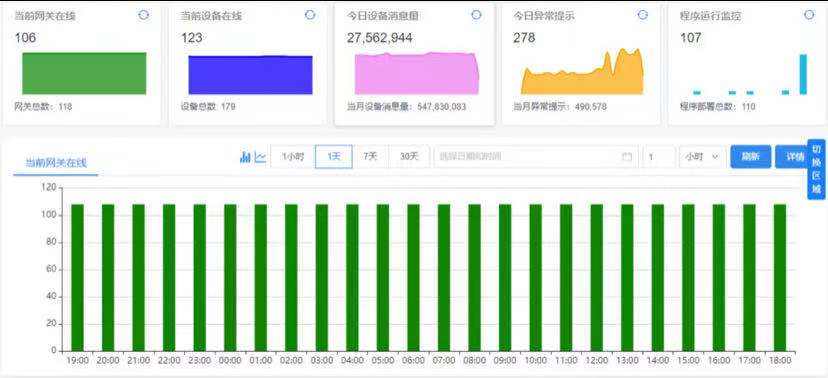
Task: Click the 网关总数: 118 text
Action: (43, 107)
